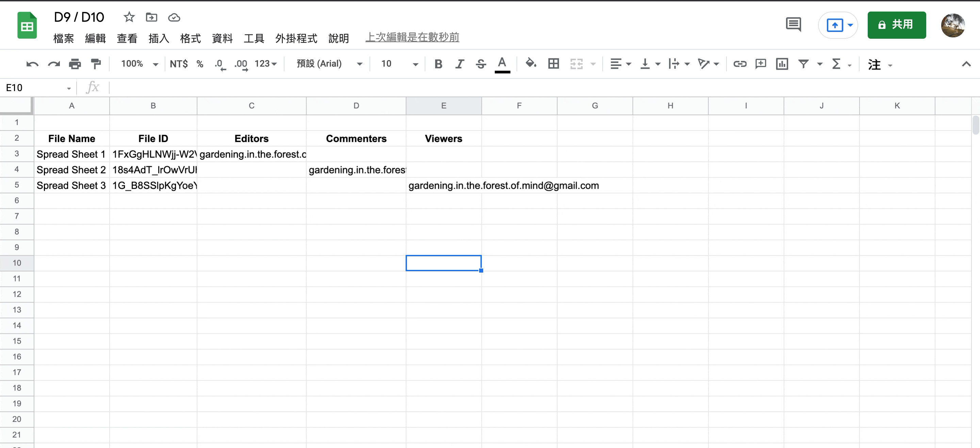The width and height of the screenshot is (980, 448).
Task: Open the 工具 menu
Action: [x=254, y=38]
